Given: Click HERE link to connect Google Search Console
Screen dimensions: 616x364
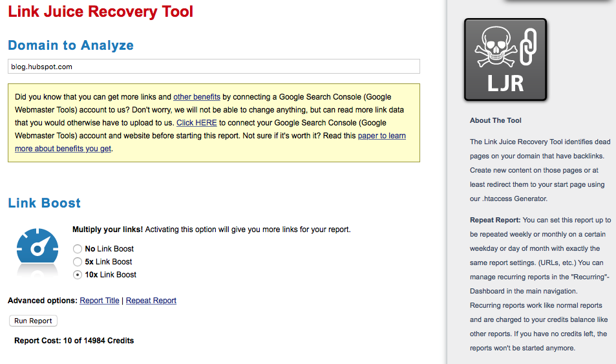Looking at the screenshot, I should [196, 123].
